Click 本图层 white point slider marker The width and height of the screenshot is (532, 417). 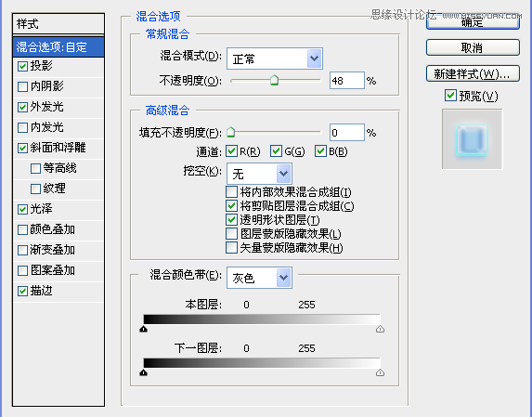click(380, 329)
